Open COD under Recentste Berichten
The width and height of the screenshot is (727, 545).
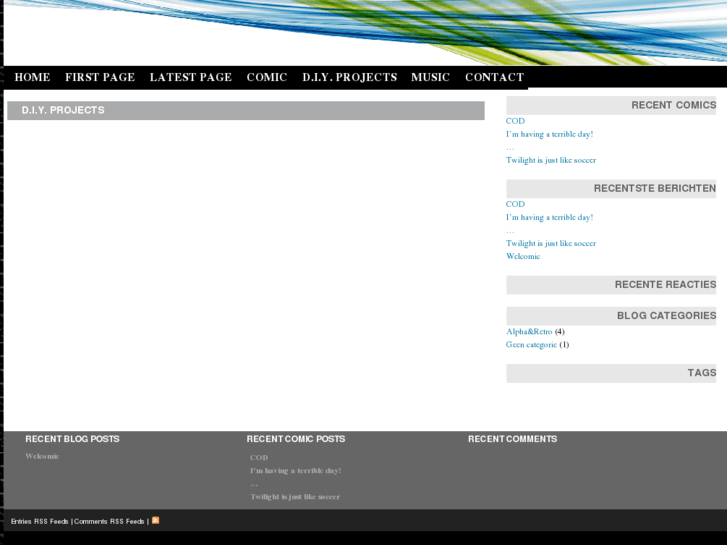(x=515, y=204)
